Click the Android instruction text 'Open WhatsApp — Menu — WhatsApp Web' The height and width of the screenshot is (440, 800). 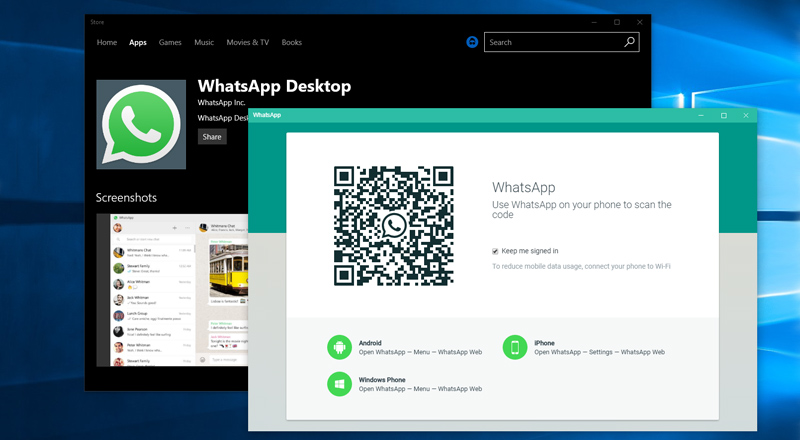(x=420, y=352)
